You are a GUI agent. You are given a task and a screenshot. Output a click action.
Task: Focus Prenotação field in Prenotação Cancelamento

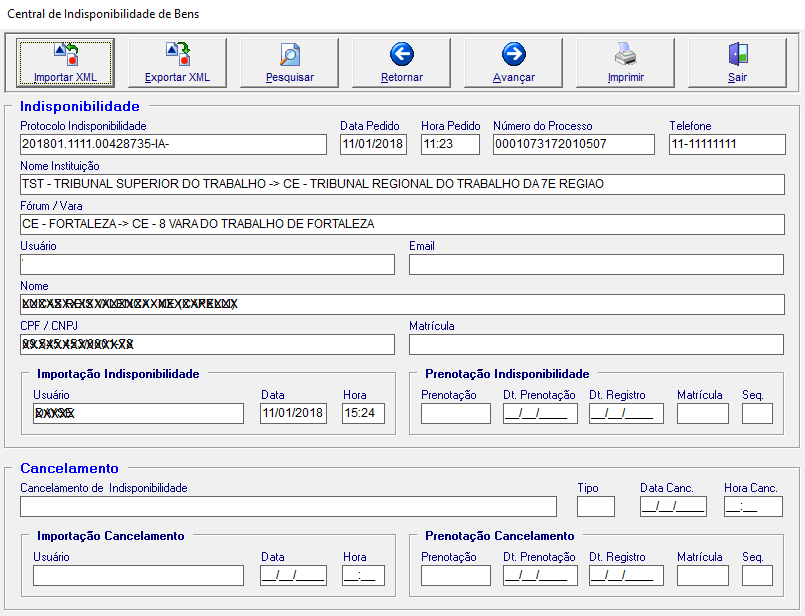point(456,575)
